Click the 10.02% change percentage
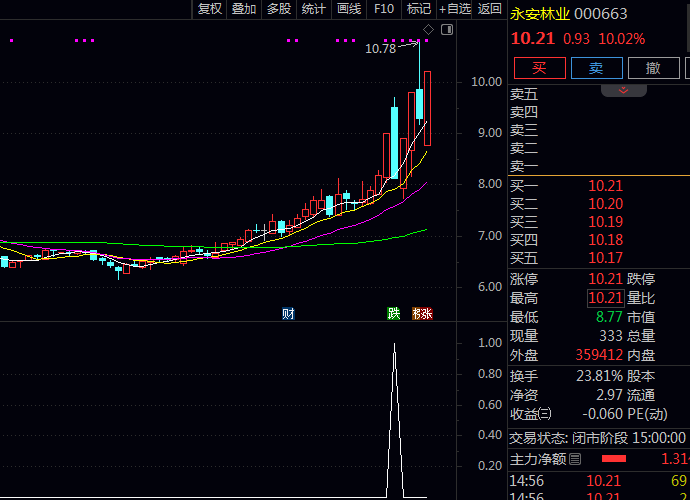The width and height of the screenshot is (690, 500). coord(622,39)
